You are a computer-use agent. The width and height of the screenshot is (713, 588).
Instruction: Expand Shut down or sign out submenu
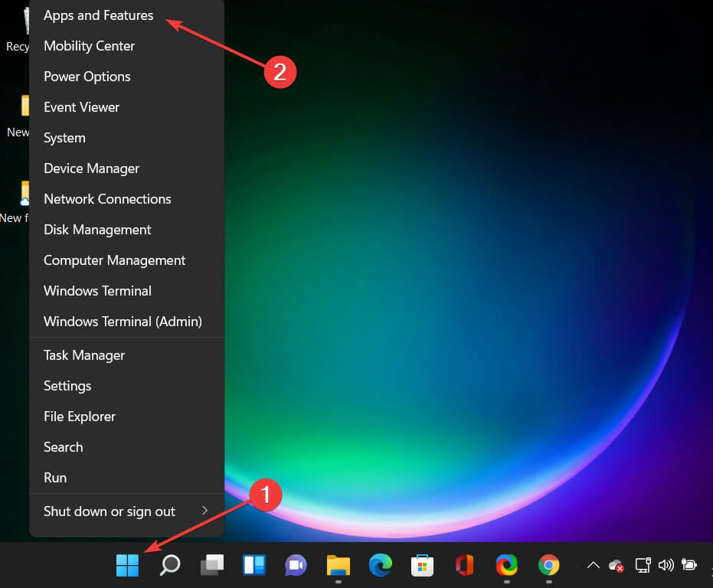point(109,511)
